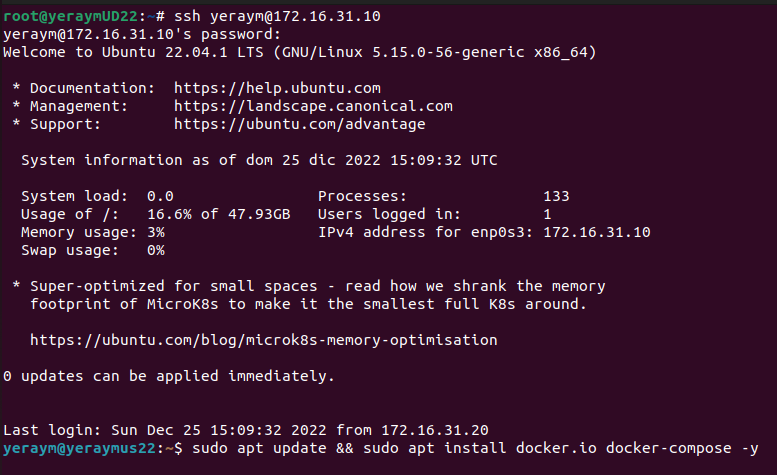Click the 0 updates can be applied line
The height and width of the screenshot is (475, 777).
point(169,376)
